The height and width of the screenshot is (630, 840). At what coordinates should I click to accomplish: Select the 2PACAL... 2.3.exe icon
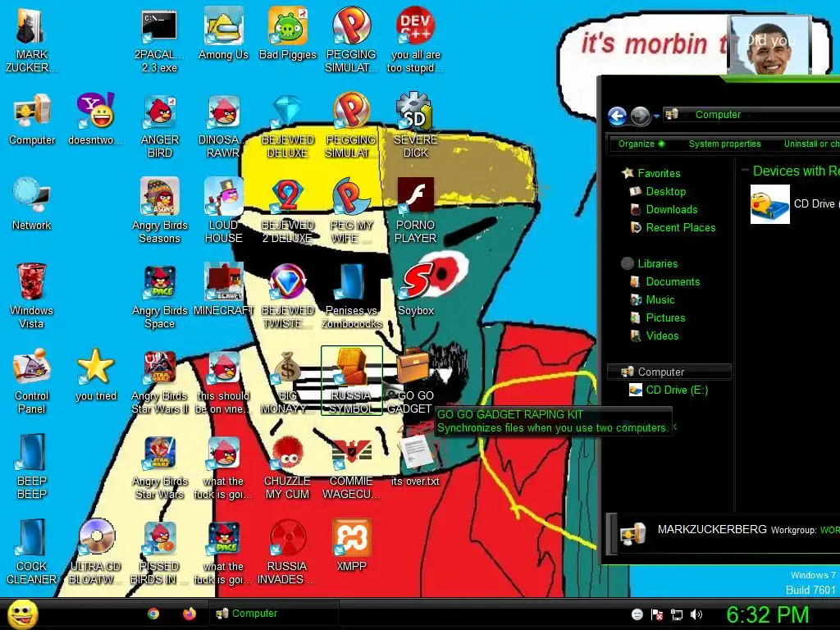tap(159, 40)
